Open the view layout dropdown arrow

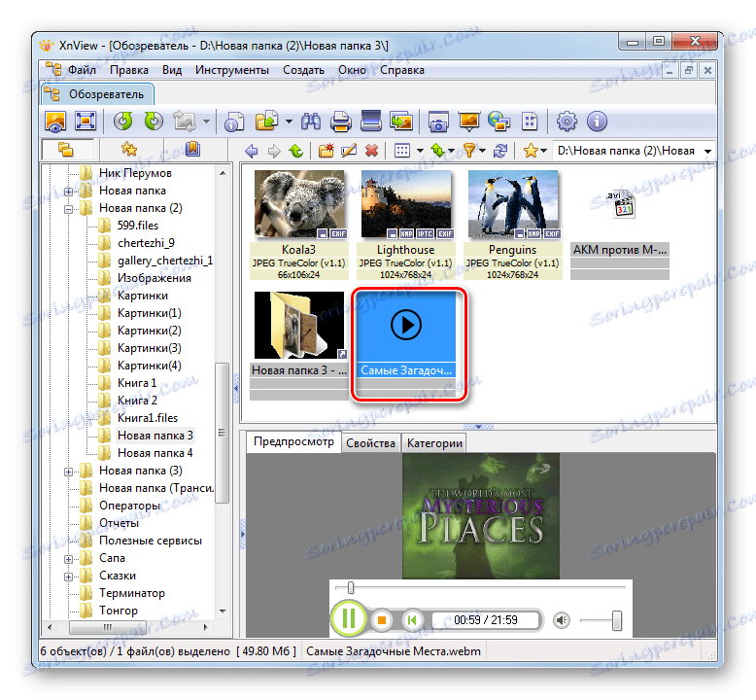click(x=420, y=151)
